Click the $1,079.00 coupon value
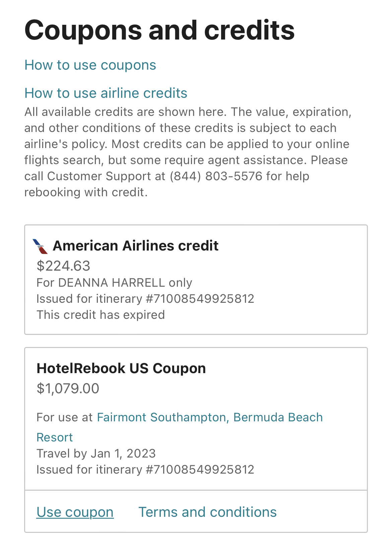 coord(68,389)
